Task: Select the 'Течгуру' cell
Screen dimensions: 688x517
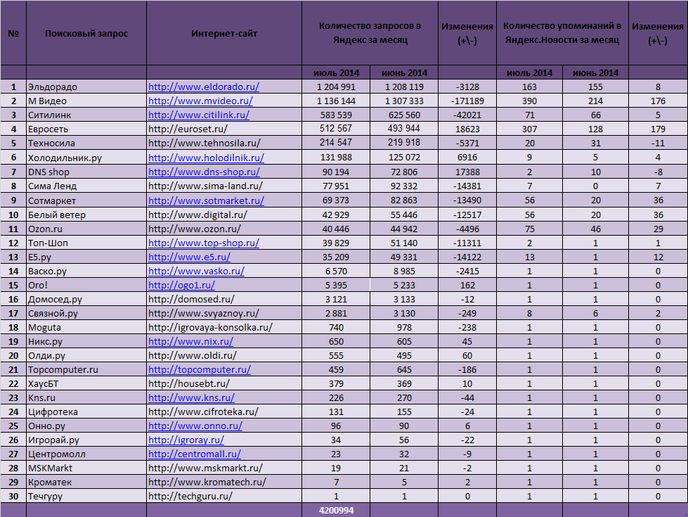Action: 86,496
